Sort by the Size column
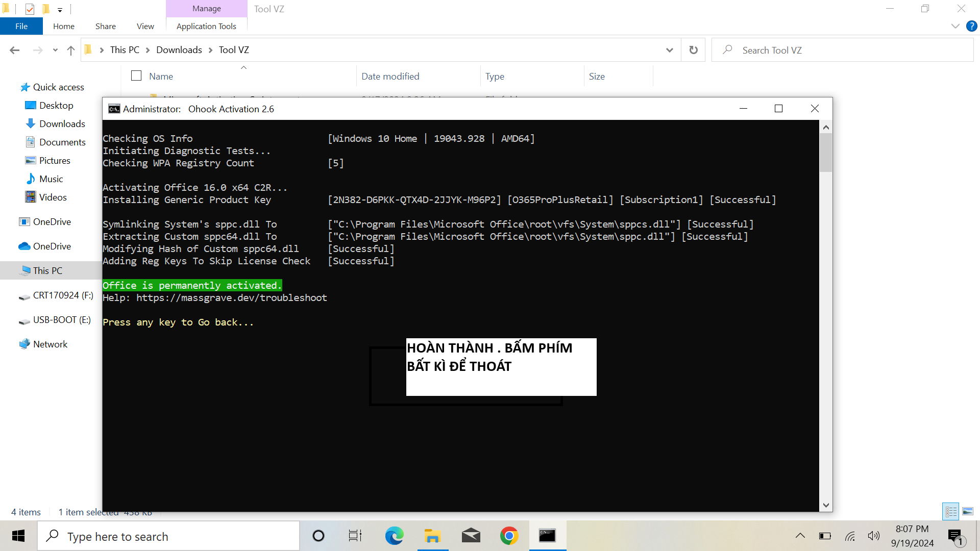Image resolution: width=980 pixels, height=551 pixels. (597, 76)
